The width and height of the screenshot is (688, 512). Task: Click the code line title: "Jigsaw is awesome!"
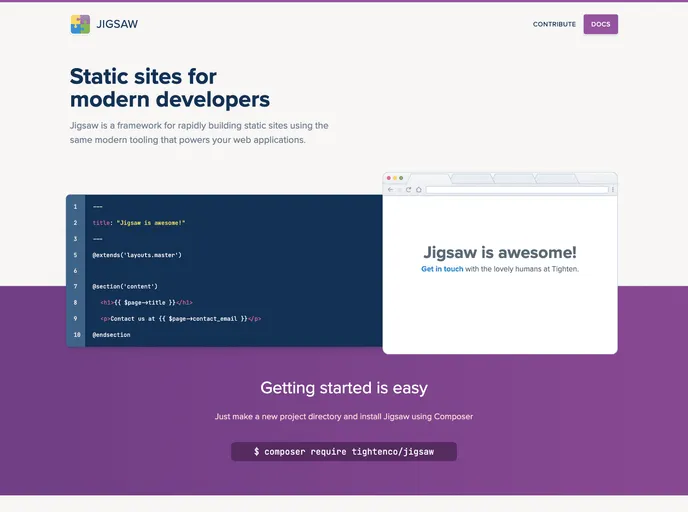[x=139, y=223]
